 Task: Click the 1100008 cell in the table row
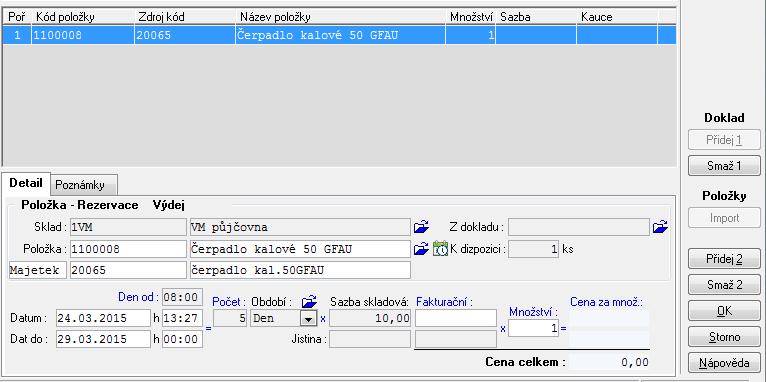(x=83, y=35)
